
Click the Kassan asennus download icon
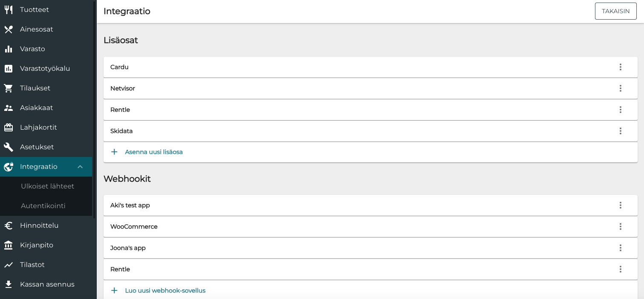point(9,284)
